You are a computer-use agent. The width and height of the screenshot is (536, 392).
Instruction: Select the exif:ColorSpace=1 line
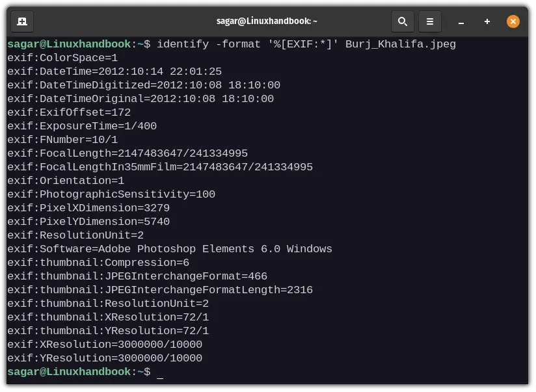62,58
